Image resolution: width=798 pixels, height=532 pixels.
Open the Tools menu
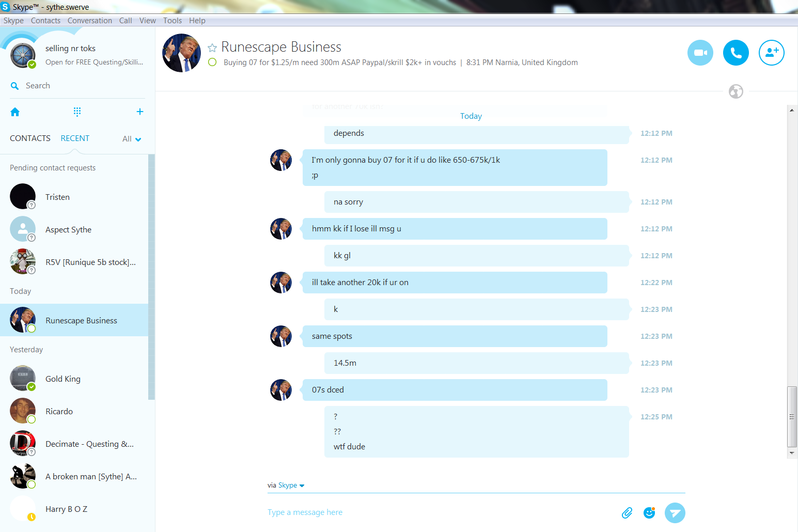(x=173, y=21)
